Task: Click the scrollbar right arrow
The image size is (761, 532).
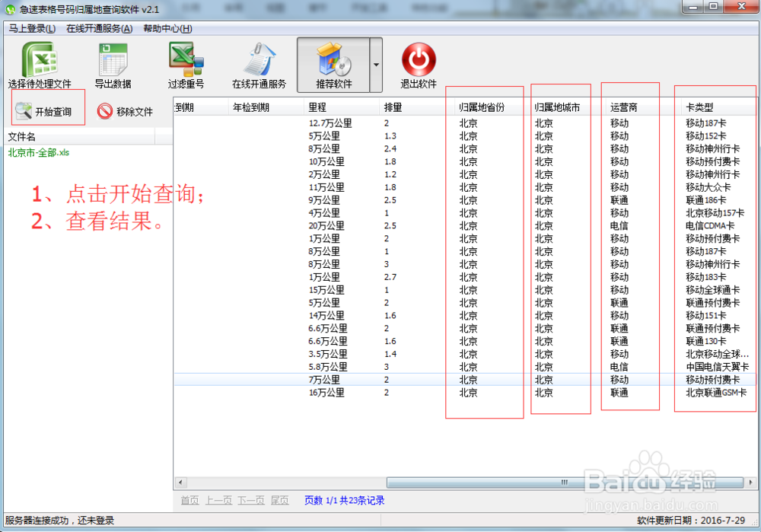Action: click(751, 483)
